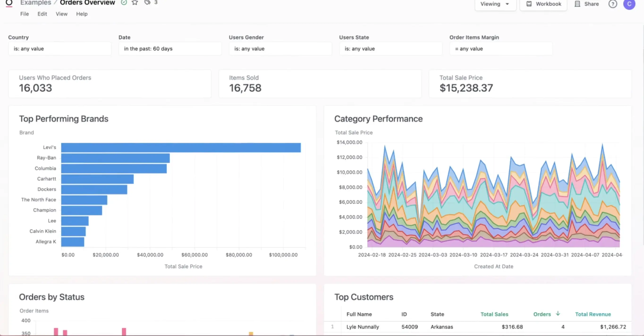Click the Share button
Screen dimensions: 644x336
[586, 4]
